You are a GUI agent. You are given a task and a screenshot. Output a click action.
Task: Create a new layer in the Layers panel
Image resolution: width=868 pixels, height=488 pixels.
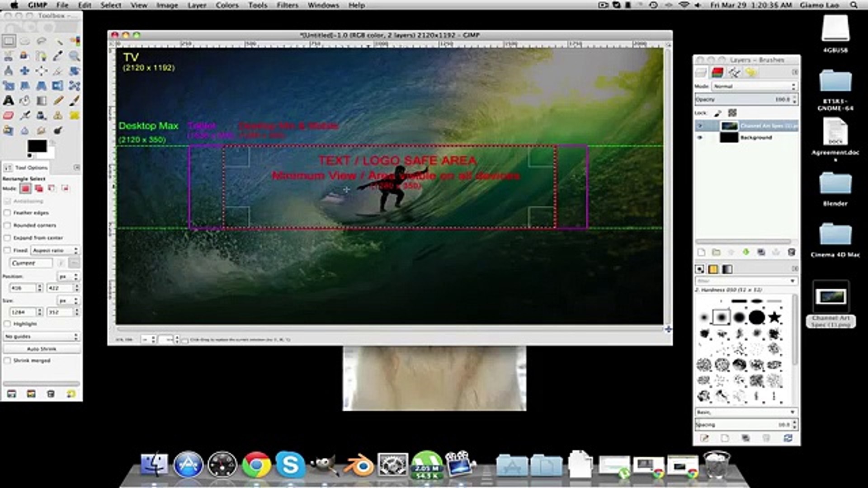point(701,252)
